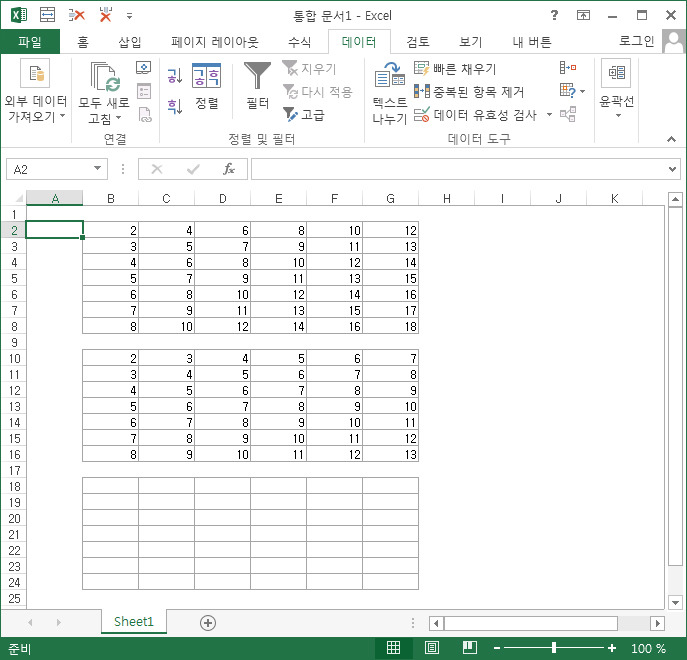Switch to the 보기 tab
This screenshot has height=660, width=687.
(470, 42)
